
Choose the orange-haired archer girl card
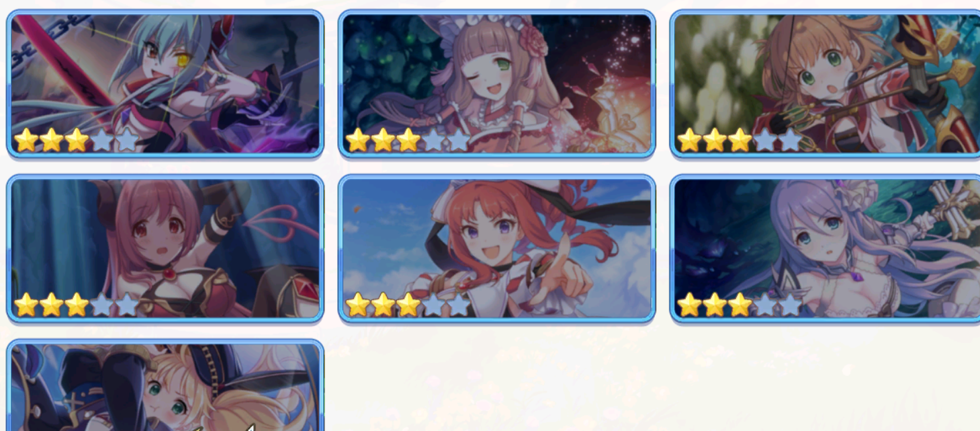(x=825, y=84)
